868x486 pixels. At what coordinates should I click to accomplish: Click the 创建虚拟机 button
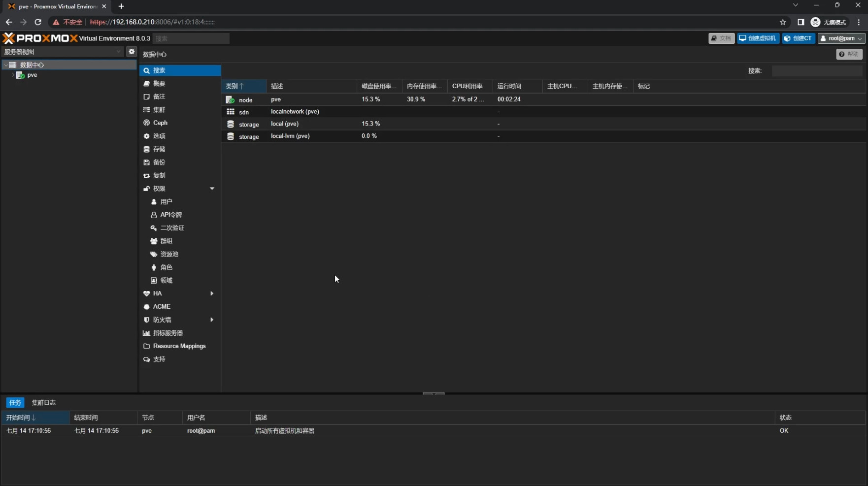pyautogui.click(x=758, y=38)
